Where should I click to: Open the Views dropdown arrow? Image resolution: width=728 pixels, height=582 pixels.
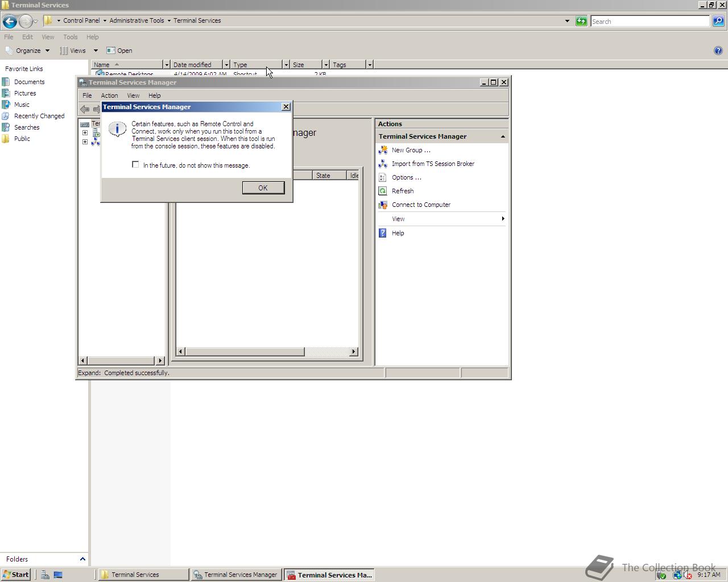(96, 51)
